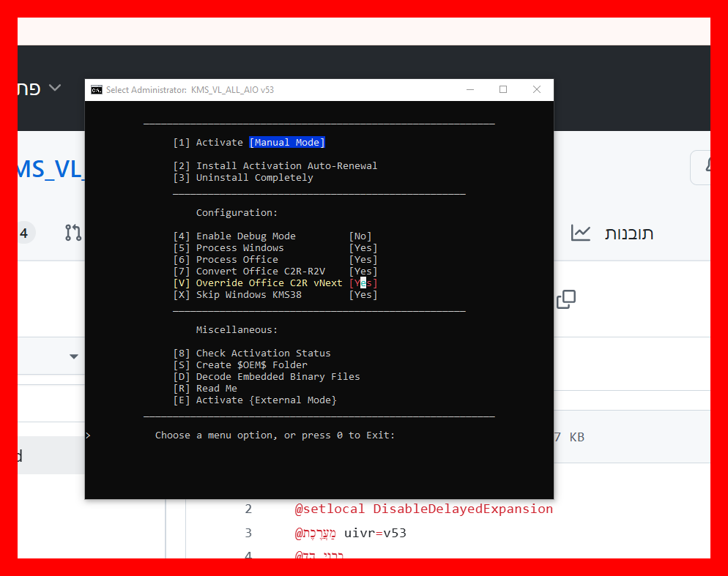The width and height of the screenshot is (728, 576).
Task: Minimize the KMS_VL_ALL console window
Action: pyautogui.click(x=470, y=89)
